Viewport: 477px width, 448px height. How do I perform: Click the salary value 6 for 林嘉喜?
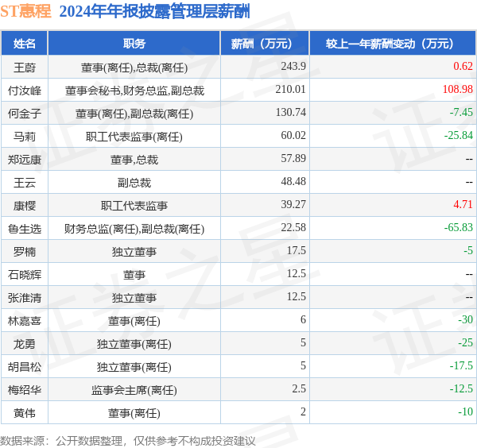(x=303, y=320)
